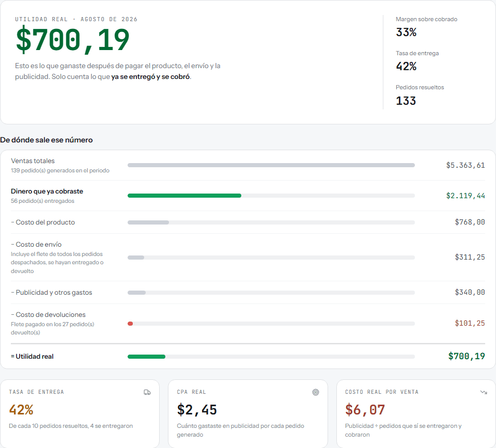The image size is (496, 448).
Task: Click the "$311,25" shipping cost value
Action: coord(470,257)
